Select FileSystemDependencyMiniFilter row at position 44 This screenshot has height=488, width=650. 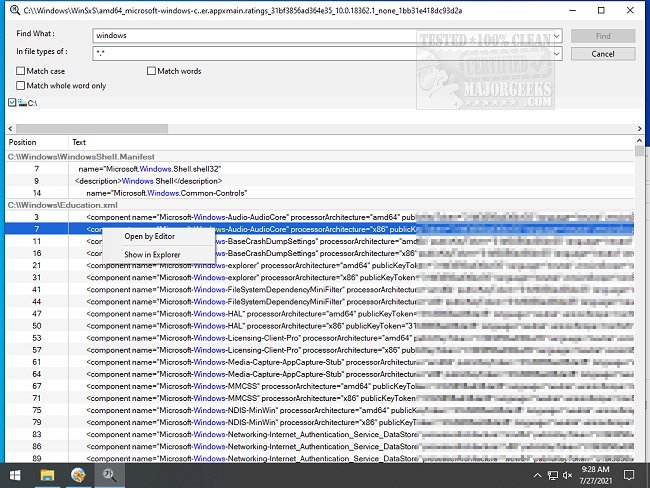coord(320,301)
